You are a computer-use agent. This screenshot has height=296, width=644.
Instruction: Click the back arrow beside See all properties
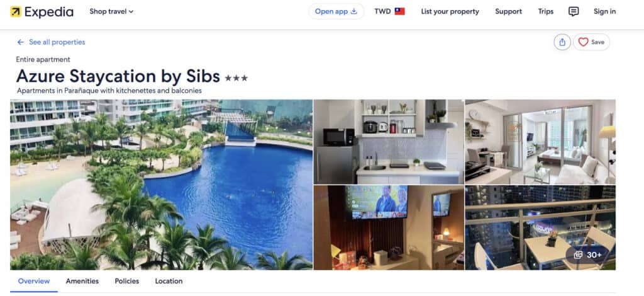coord(21,42)
